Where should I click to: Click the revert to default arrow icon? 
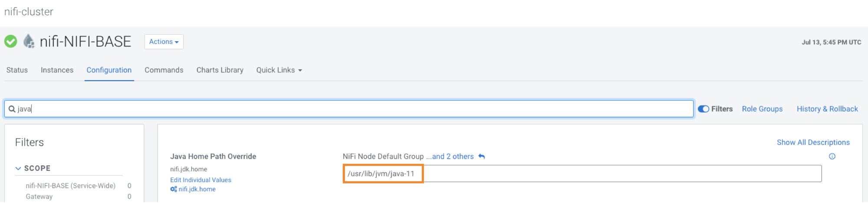(x=481, y=157)
